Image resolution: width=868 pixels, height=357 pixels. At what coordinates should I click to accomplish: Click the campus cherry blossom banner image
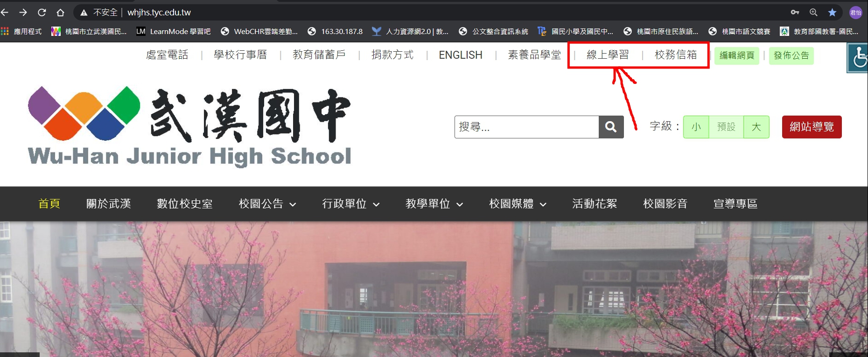point(434,289)
